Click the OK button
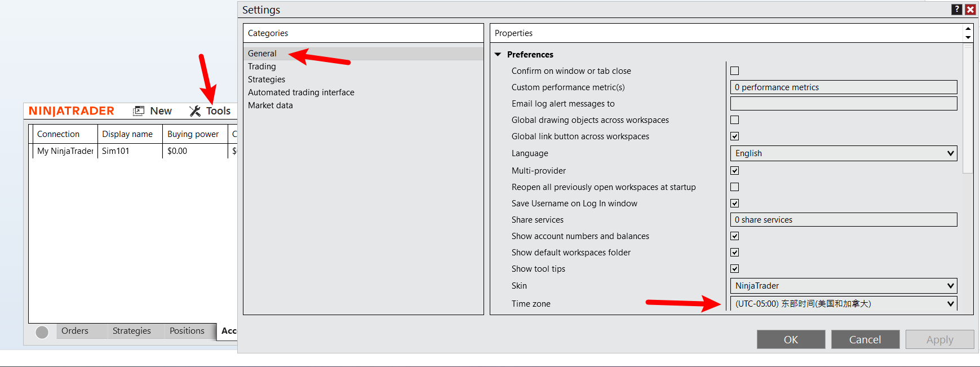 791,339
